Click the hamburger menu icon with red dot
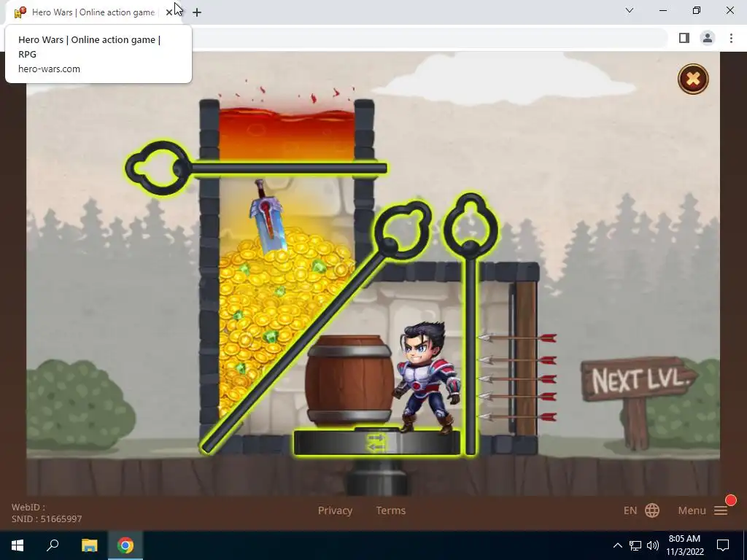The width and height of the screenshot is (747, 560). point(721,510)
